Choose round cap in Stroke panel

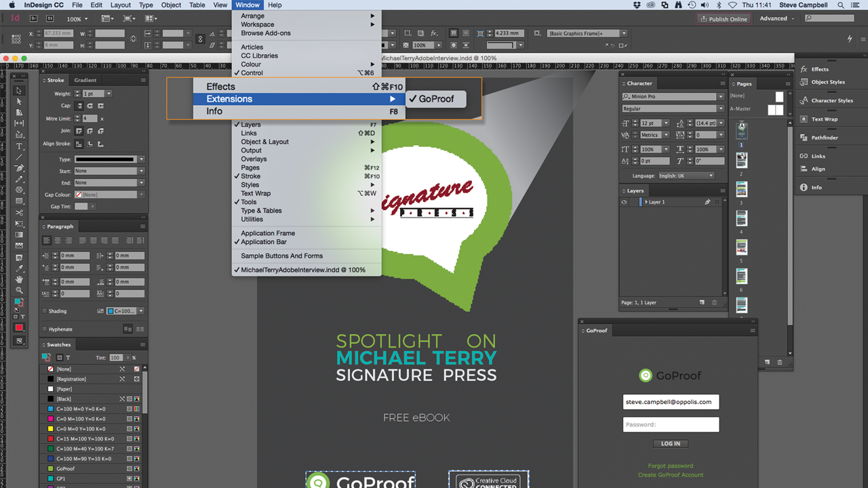90,106
